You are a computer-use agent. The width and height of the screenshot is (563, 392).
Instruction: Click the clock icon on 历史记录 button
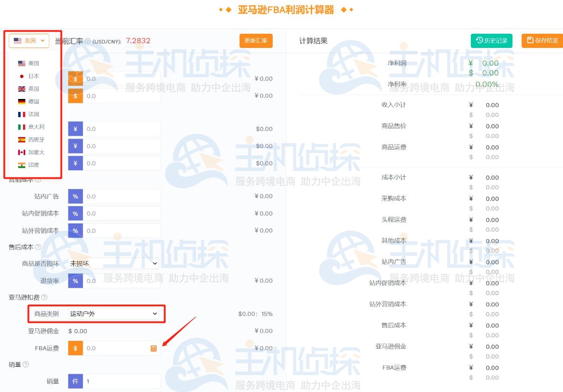click(479, 40)
